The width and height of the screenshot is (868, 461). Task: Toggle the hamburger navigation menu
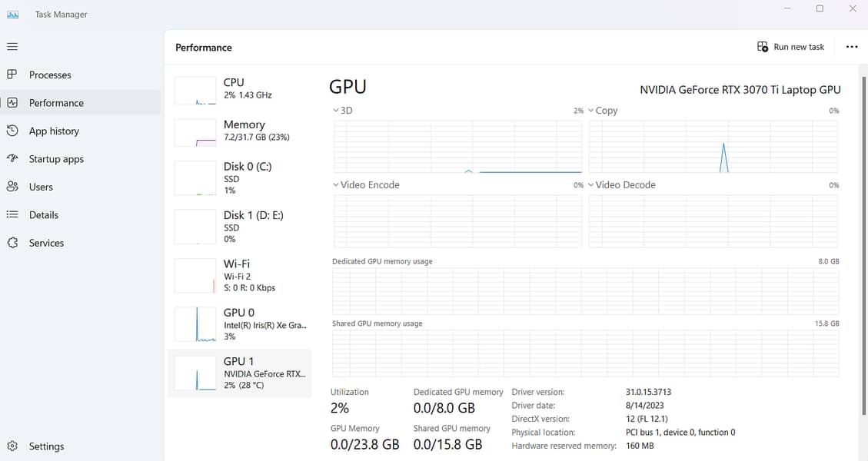coord(12,47)
